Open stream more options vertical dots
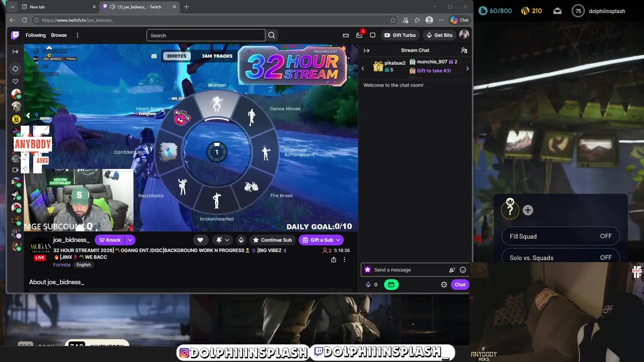 click(x=344, y=259)
